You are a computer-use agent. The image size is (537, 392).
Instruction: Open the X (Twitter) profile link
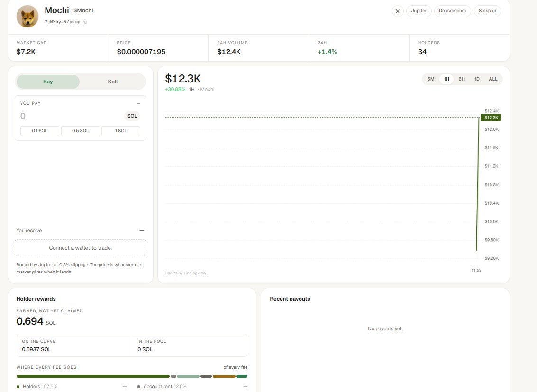[398, 11]
